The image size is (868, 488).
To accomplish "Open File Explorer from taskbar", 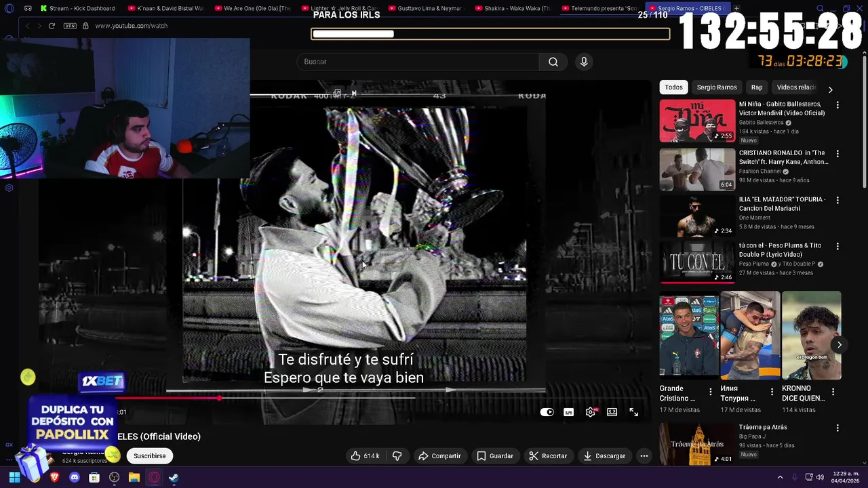I will point(134,477).
